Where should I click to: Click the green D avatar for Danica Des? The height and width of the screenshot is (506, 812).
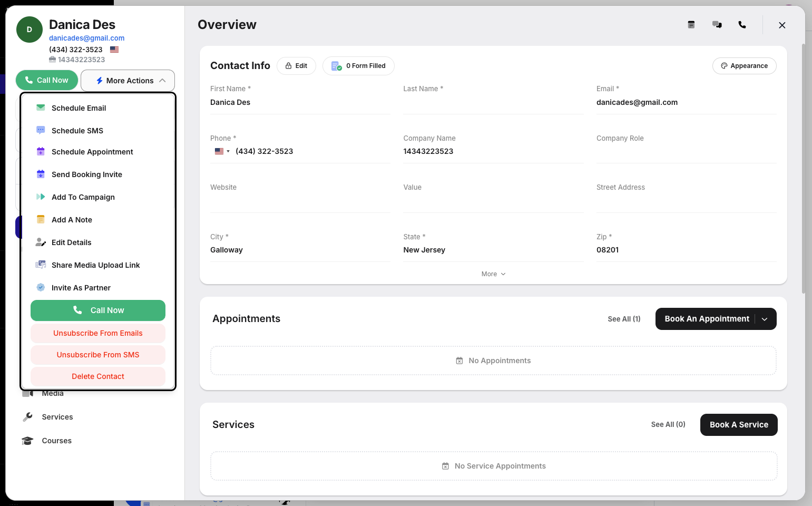30,30
